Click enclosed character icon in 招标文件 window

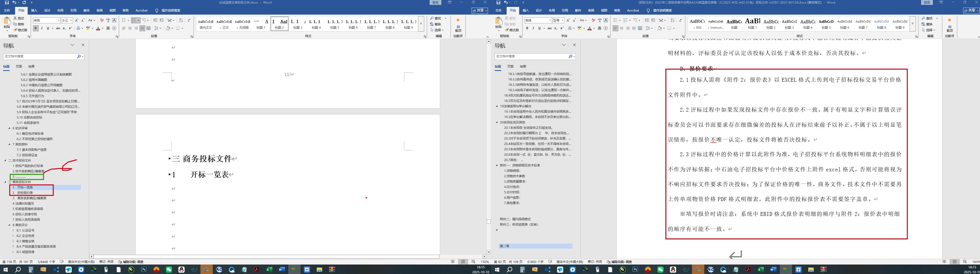tap(606, 28)
